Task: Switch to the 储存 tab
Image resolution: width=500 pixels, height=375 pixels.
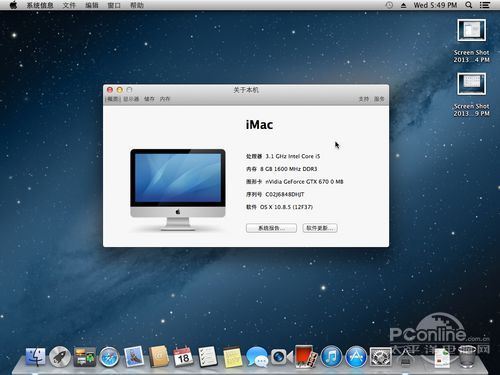Action: [149, 99]
